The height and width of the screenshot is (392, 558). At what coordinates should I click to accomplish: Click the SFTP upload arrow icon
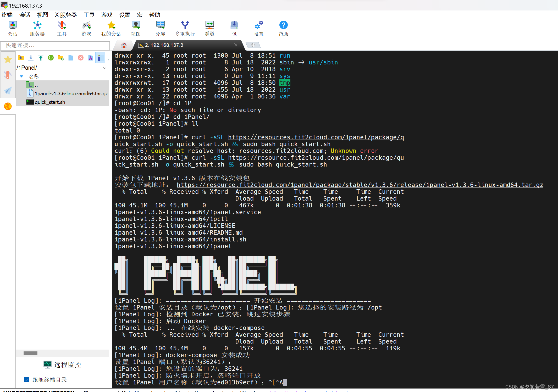[41, 58]
